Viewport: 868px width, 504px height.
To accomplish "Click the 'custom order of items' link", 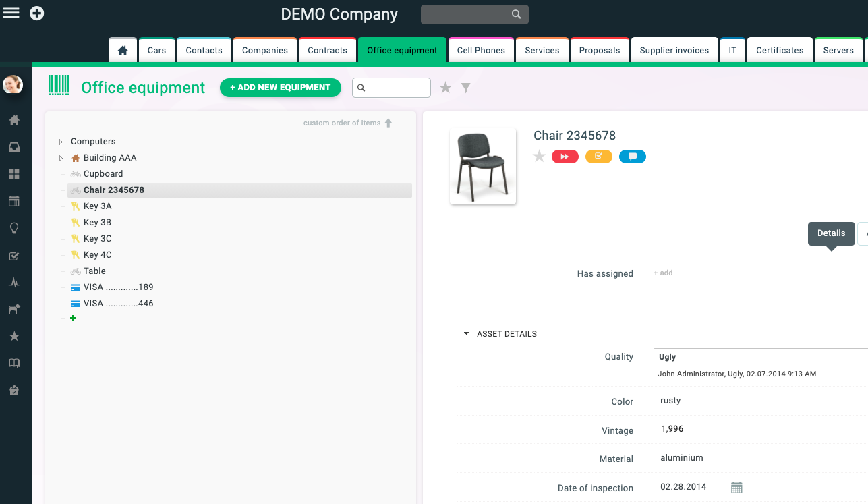I will pyautogui.click(x=342, y=123).
